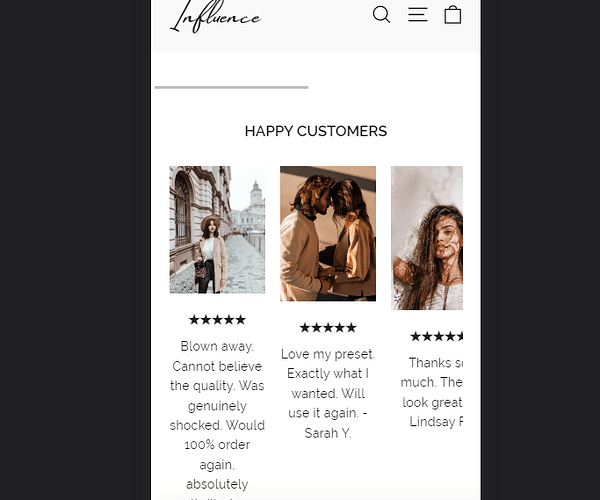Click the Influence script logo
The height and width of the screenshot is (500, 600).
click(215, 17)
